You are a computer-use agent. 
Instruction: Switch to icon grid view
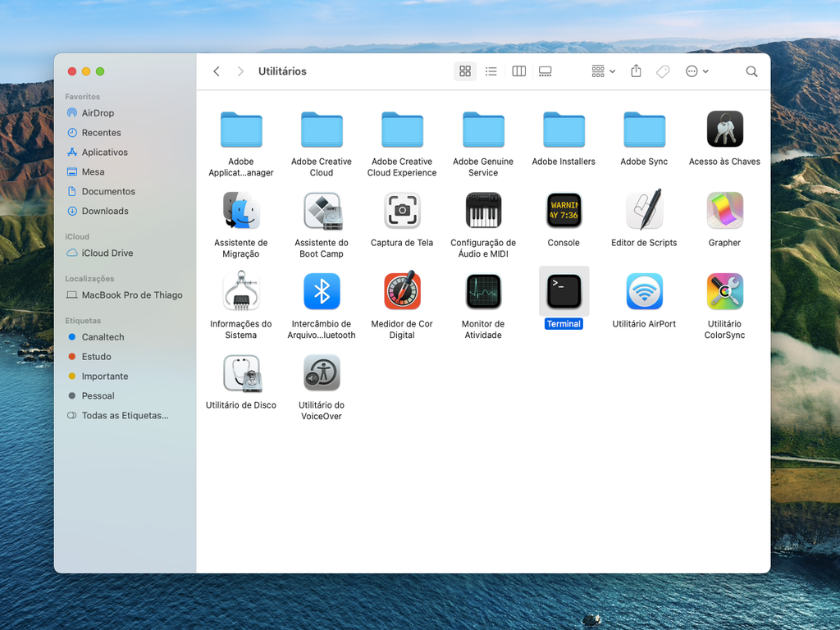pyautogui.click(x=465, y=71)
